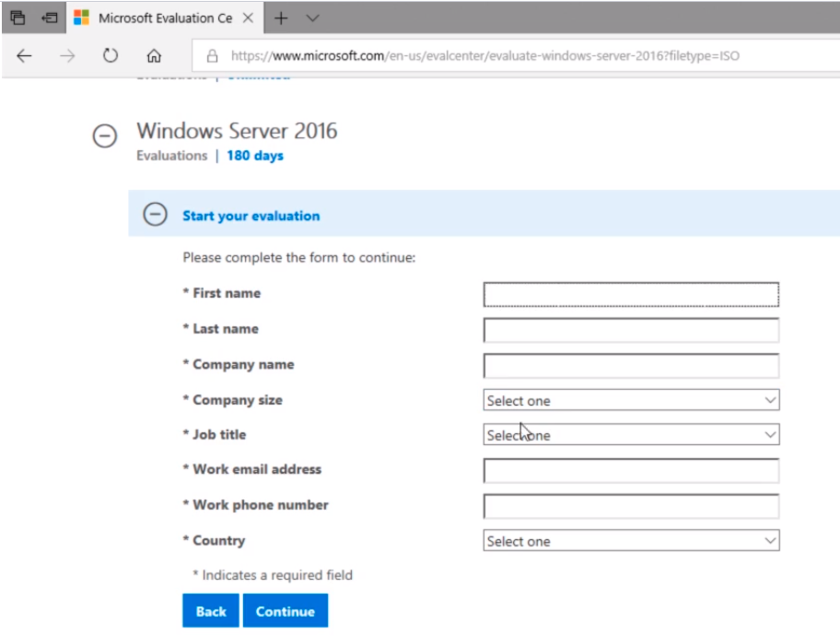
Task: Click the 'Work email address' label
Action: (x=257, y=469)
